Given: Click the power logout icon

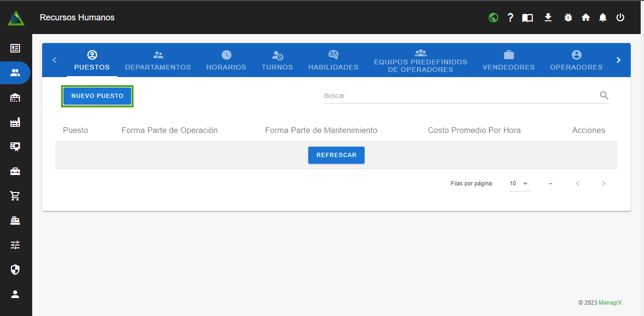Looking at the screenshot, I should [x=620, y=18].
